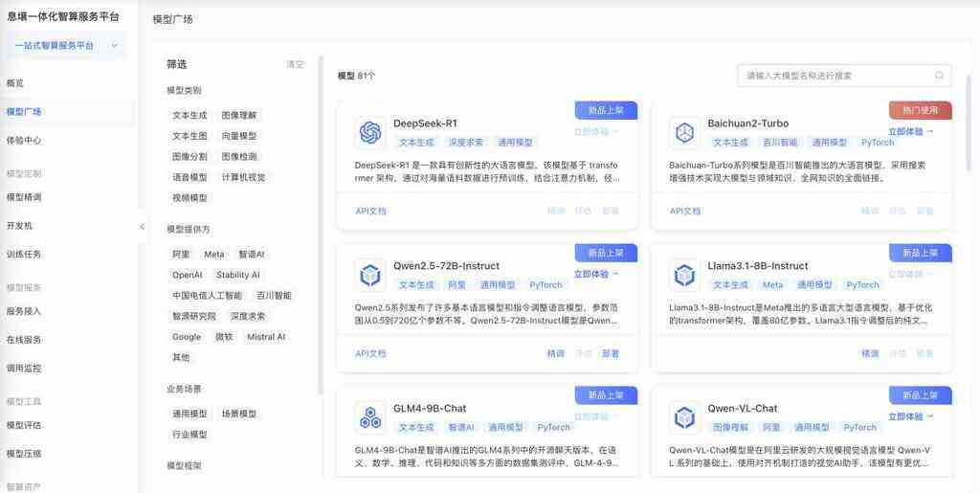Open 开发机 in the sidebar
This screenshot has height=493, width=980.
coord(19,226)
